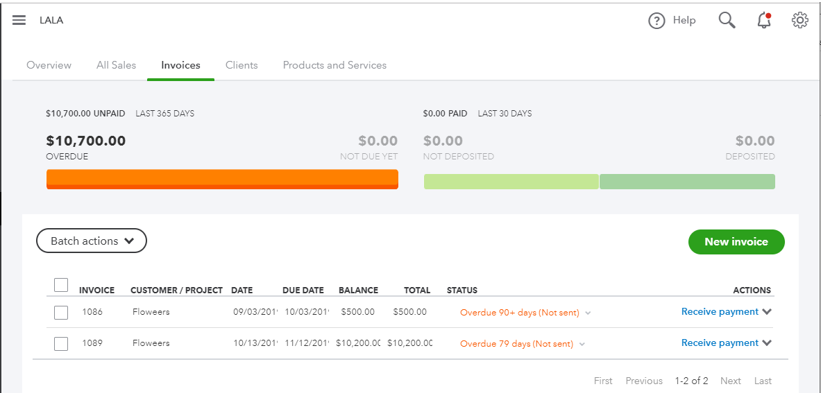Switch to the All Sales tab

click(x=116, y=66)
